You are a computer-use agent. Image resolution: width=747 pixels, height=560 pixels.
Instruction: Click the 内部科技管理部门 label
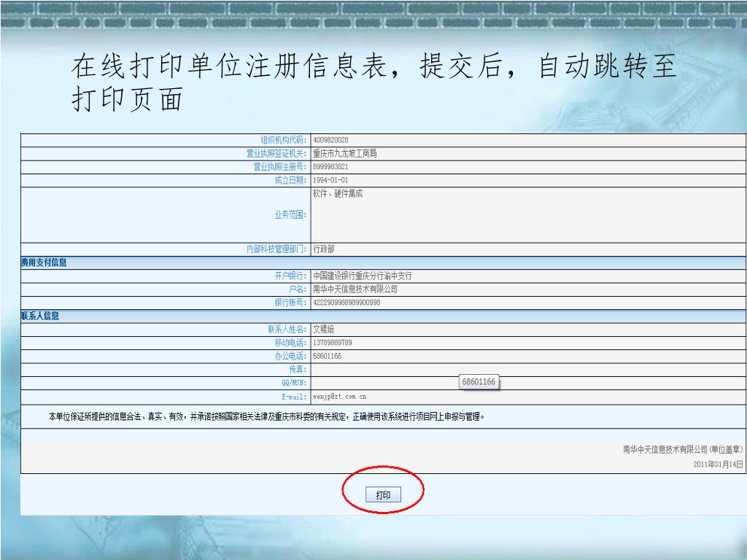276,249
